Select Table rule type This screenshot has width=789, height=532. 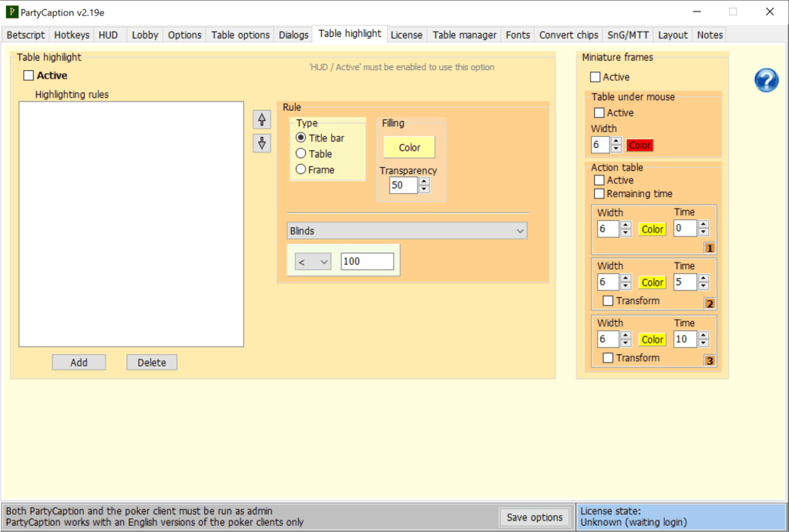(x=301, y=153)
